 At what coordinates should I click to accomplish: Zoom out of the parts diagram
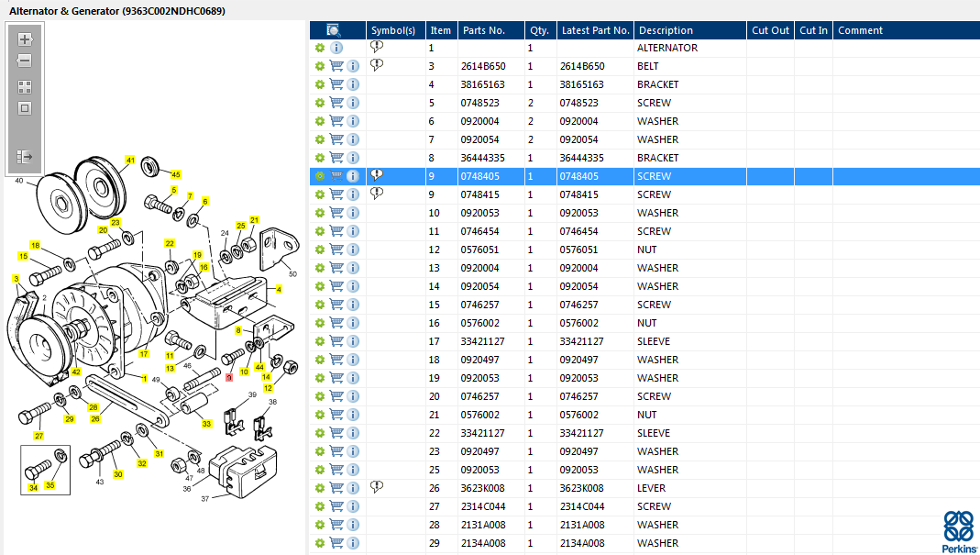tap(25, 61)
